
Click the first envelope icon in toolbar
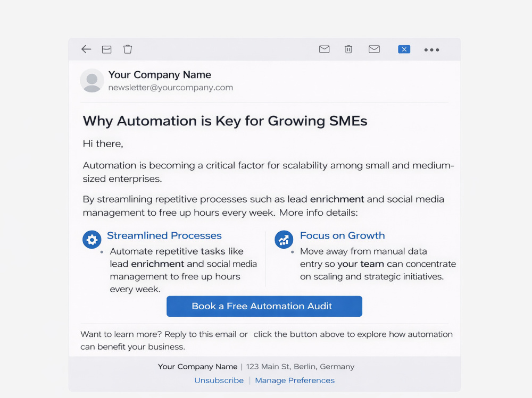pyautogui.click(x=325, y=49)
